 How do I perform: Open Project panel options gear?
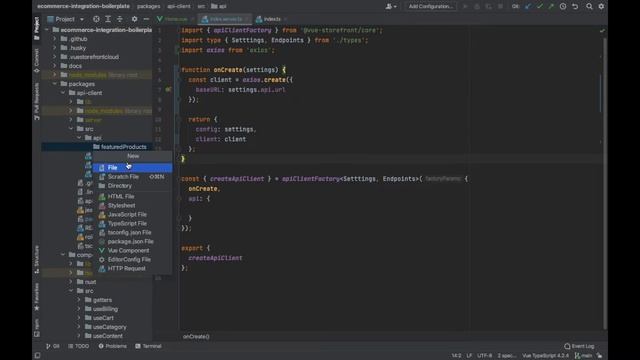134,19
